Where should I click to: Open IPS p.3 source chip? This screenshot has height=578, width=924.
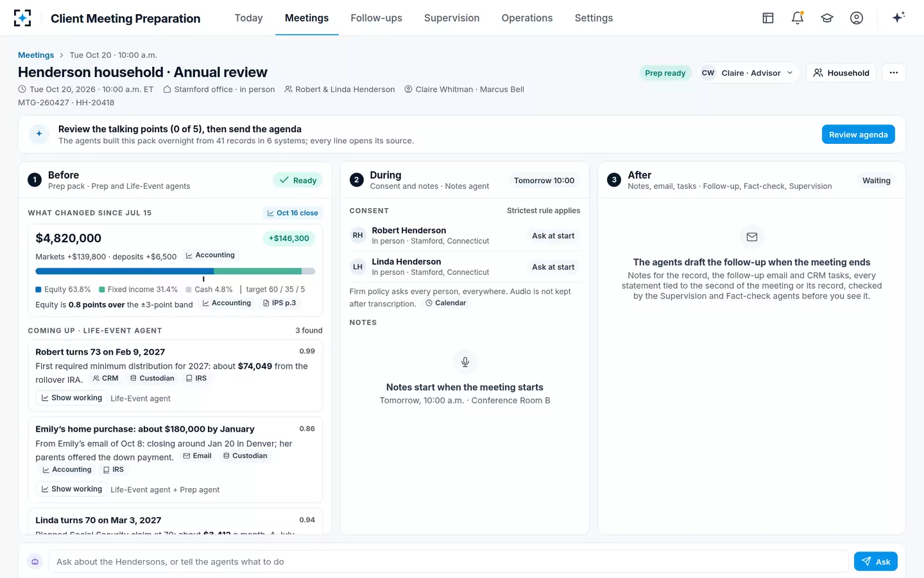[x=280, y=303]
